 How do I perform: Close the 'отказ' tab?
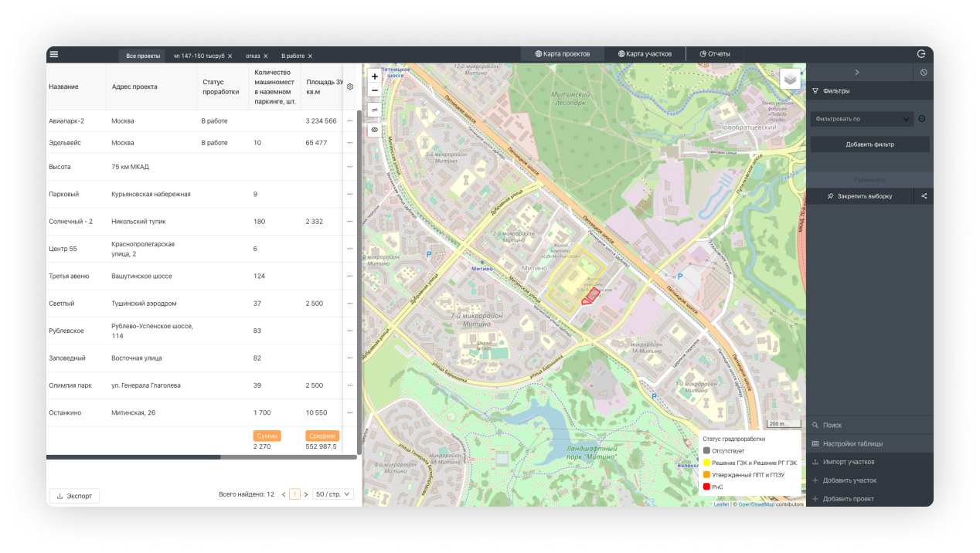coord(266,56)
